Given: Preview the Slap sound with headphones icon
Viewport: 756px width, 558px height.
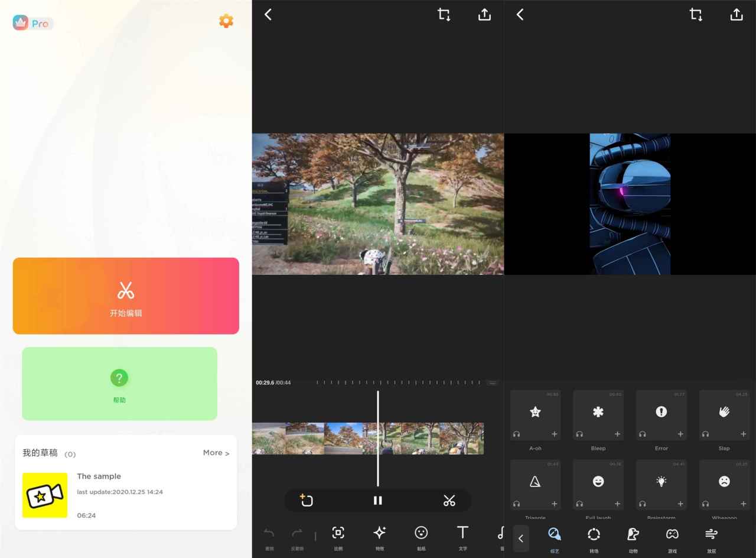Looking at the screenshot, I should [x=706, y=434].
